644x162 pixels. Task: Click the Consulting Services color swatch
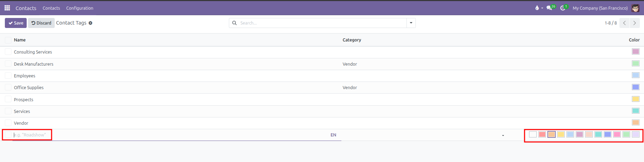636,51
